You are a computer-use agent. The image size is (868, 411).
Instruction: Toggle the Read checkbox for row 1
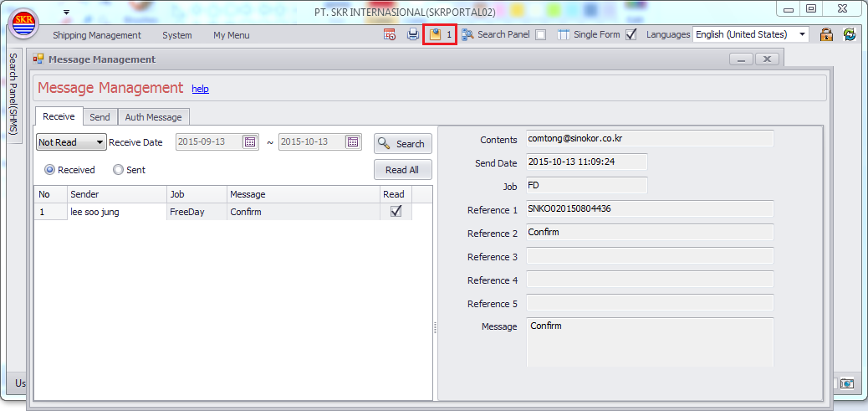[x=396, y=211]
